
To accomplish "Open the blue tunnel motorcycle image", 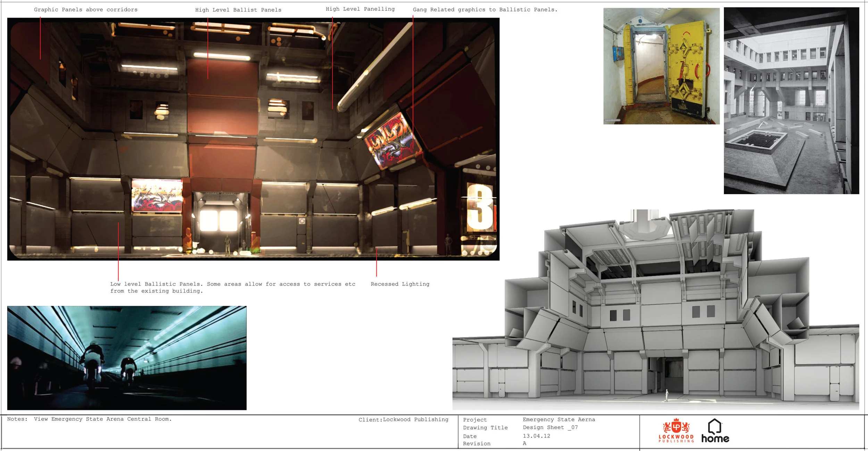I will 127,358.
